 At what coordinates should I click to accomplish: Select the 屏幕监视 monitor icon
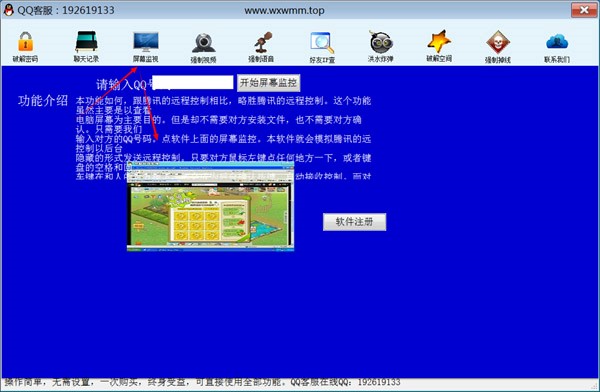point(145,47)
